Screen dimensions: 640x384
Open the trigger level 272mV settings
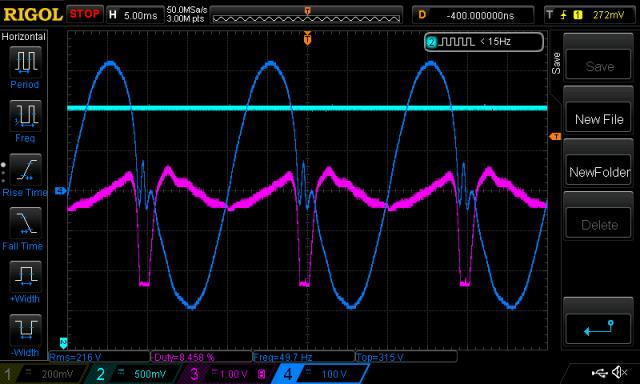[x=590, y=16]
